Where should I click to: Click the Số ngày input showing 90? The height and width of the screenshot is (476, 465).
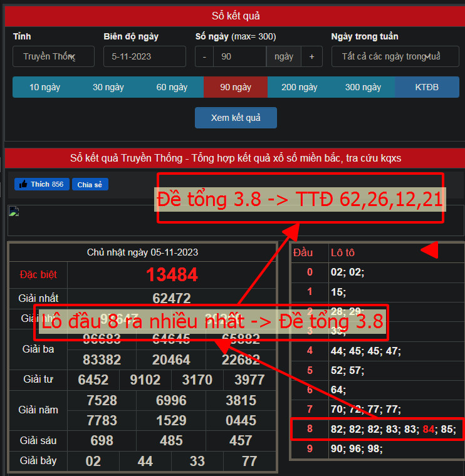point(239,56)
